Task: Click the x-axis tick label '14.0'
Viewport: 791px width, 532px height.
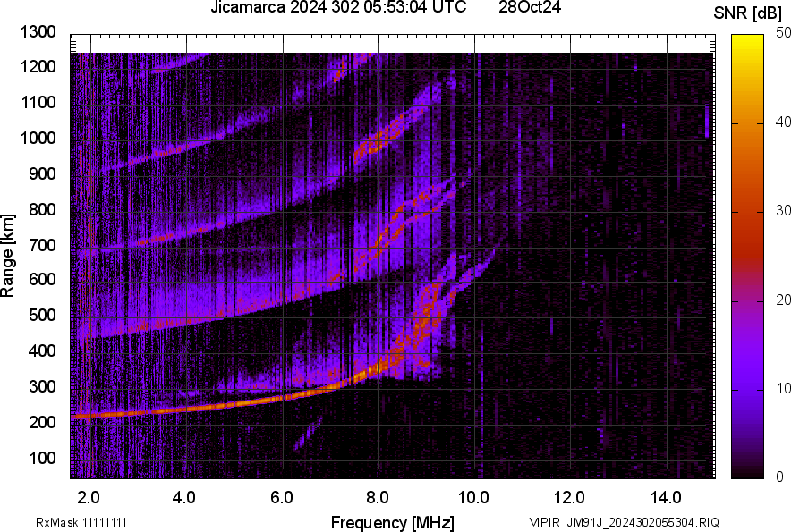Action: pyautogui.click(x=666, y=498)
